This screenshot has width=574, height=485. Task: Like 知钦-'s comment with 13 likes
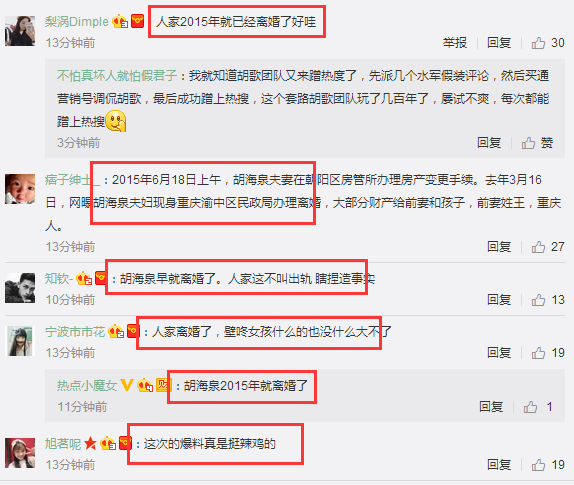tap(538, 300)
